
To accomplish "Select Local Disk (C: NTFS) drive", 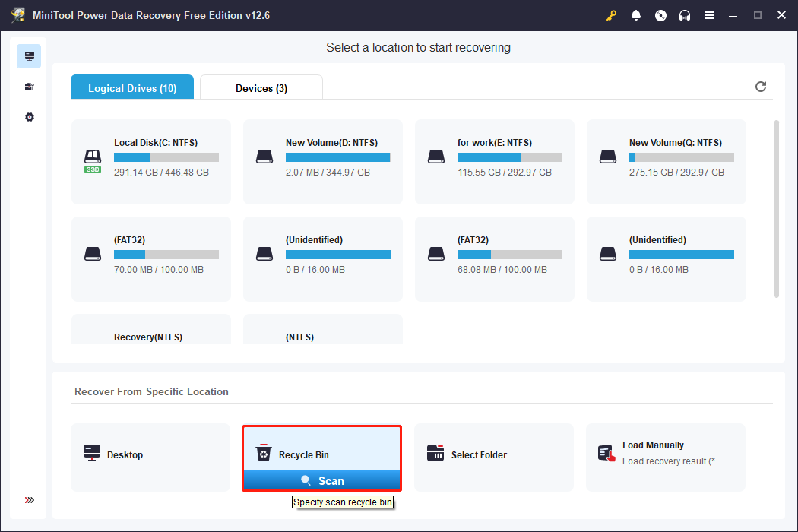I will tap(151, 162).
